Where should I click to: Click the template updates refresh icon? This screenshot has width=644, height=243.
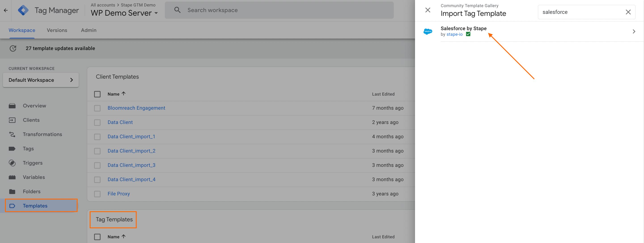(x=13, y=48)
